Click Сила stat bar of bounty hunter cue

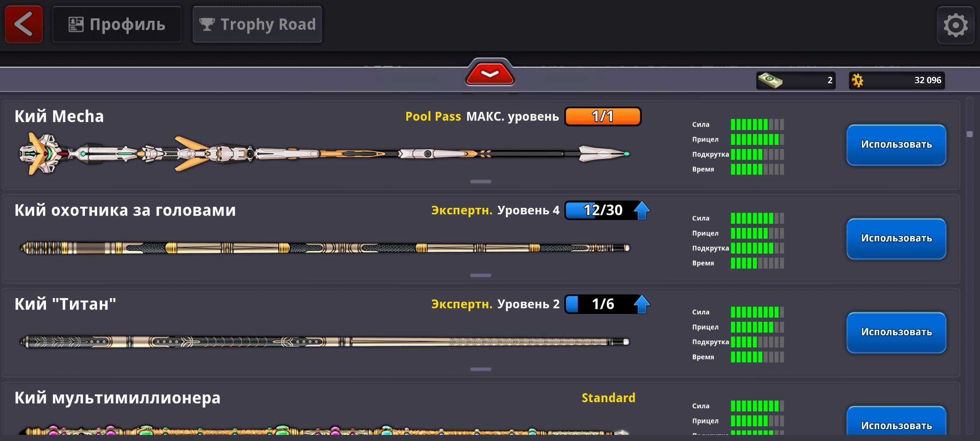tap(757, 218)
